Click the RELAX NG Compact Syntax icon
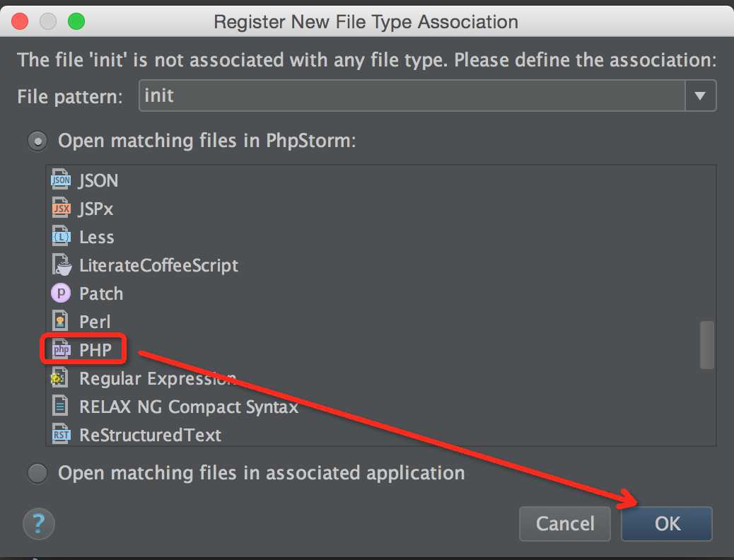734x560 pixels. click(62, 407)
